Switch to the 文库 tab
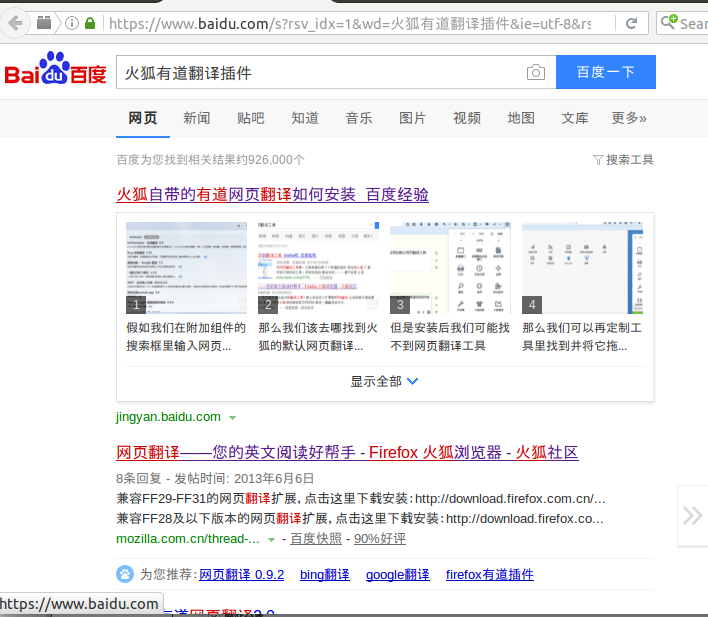Viewport: 708px width, 617px height. 575,118
